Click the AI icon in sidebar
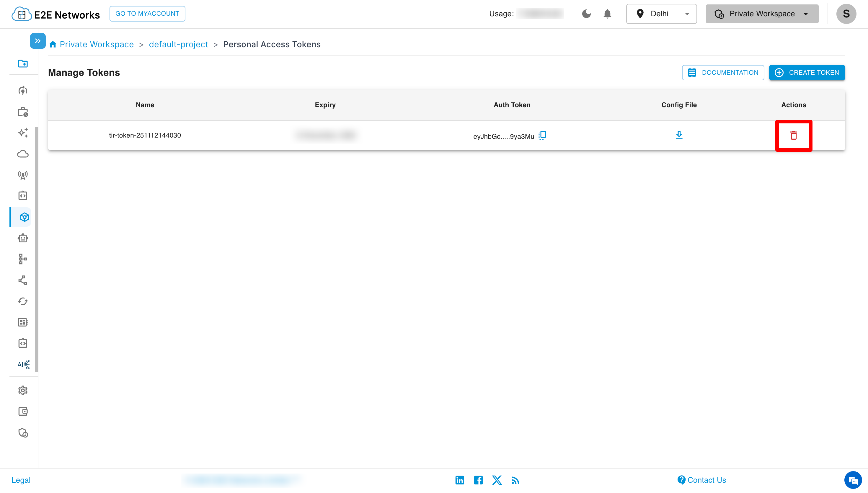Viewport: 868px width, 493px height. click(x=23, y=365)
